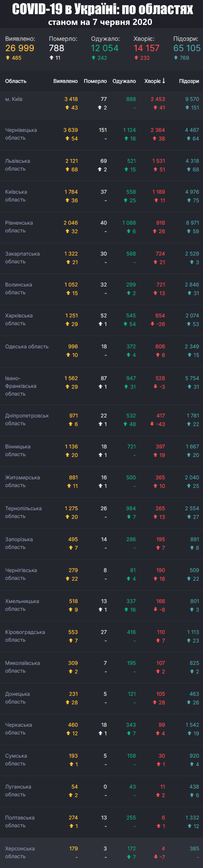Screen dimensions: 203x868
Task: Click the teal up arrow beside 769
Action: point(176,58)
